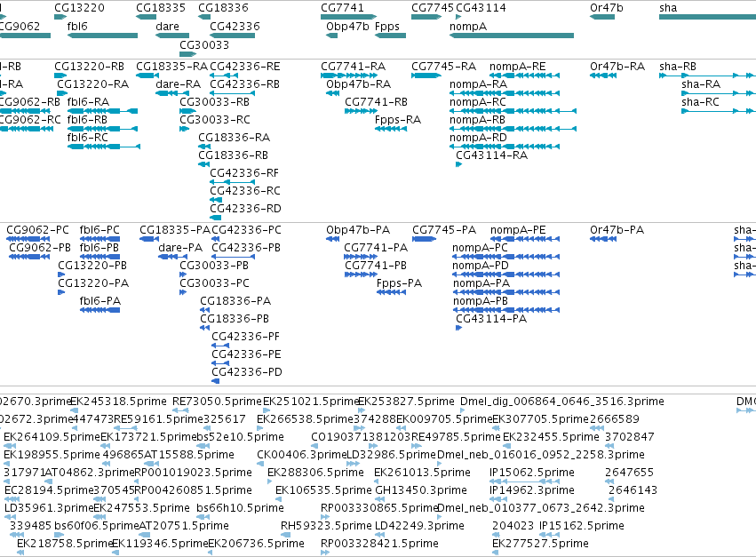The height and width of the screenshot is (557, 756).
Task: Select the transcript glyph under fbl6-RA
Action: 102,111
